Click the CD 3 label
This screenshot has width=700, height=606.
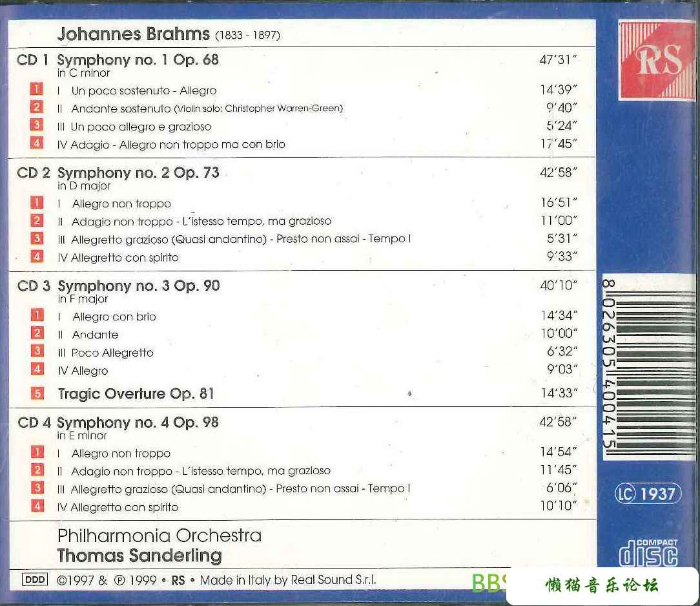pyautogui.click(x=34, y=286)
